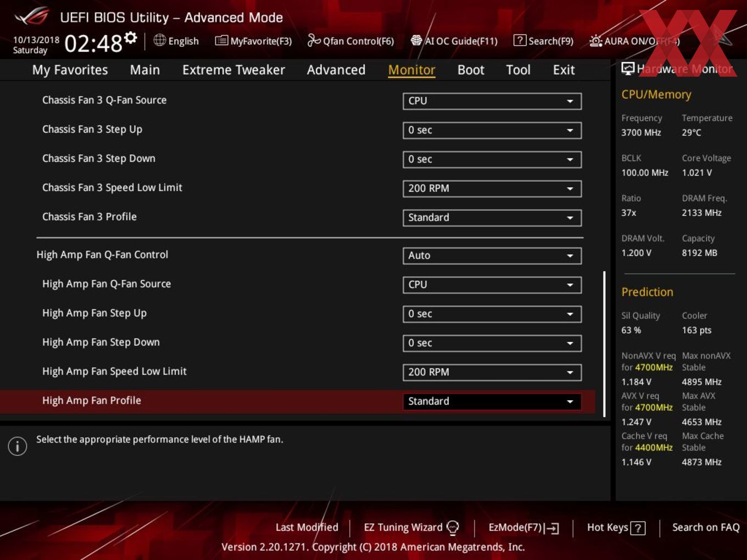The height and width of the screenshot is (560, 747).
Task: Open the Exit tab
Action: 564,70
